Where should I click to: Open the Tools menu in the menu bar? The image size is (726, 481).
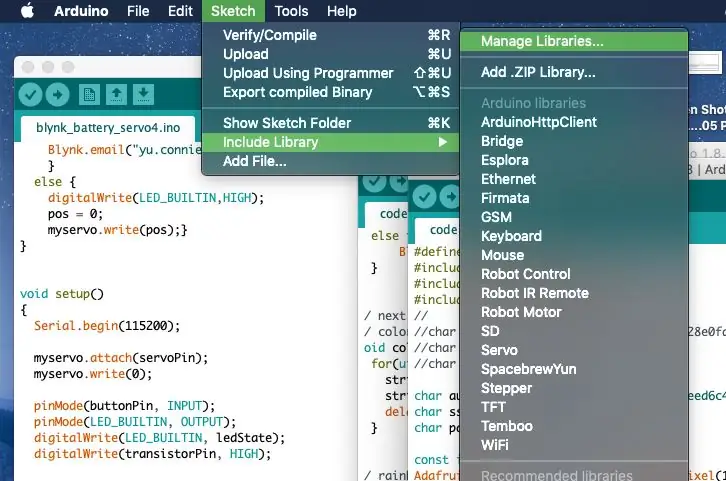tap(291, 11)
